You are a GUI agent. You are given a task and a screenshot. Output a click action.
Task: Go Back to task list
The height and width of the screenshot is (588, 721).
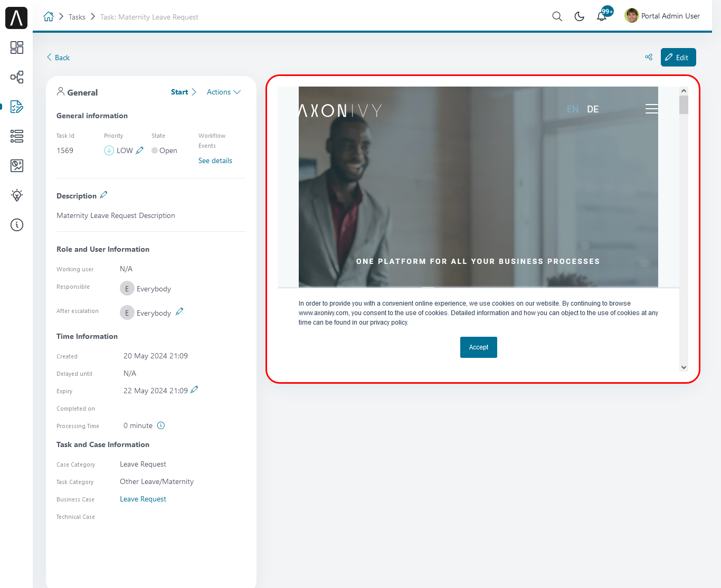click(x=58, y=58)
